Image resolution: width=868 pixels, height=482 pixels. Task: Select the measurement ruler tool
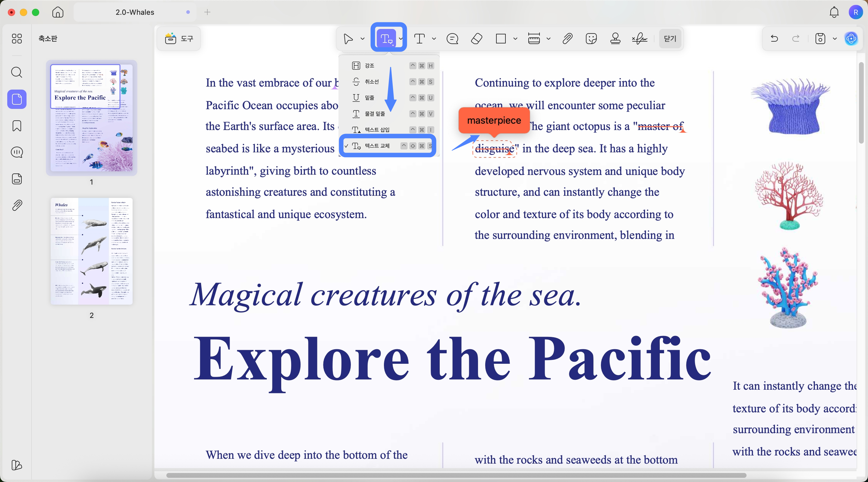click(x=534, y=39)
